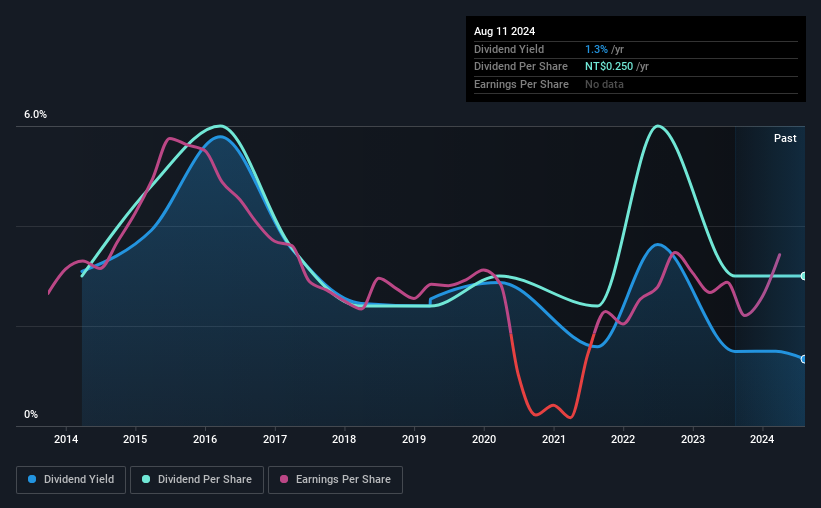Screen dimensions: 821x508
Task: Toggle the Earnings Per Share legend button
Action: click(x=335, y=480)
